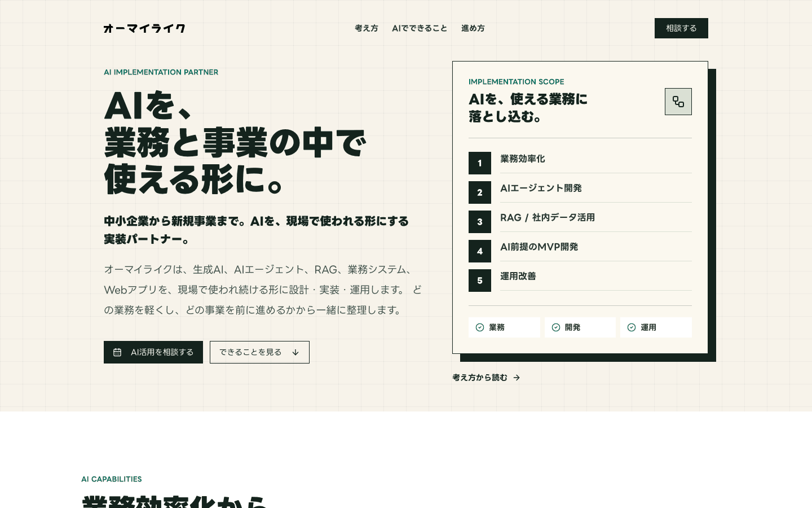This screenshot has height=508, width=812.
Task: Open the 進め方 navigation item
Action: pos(473,28)
